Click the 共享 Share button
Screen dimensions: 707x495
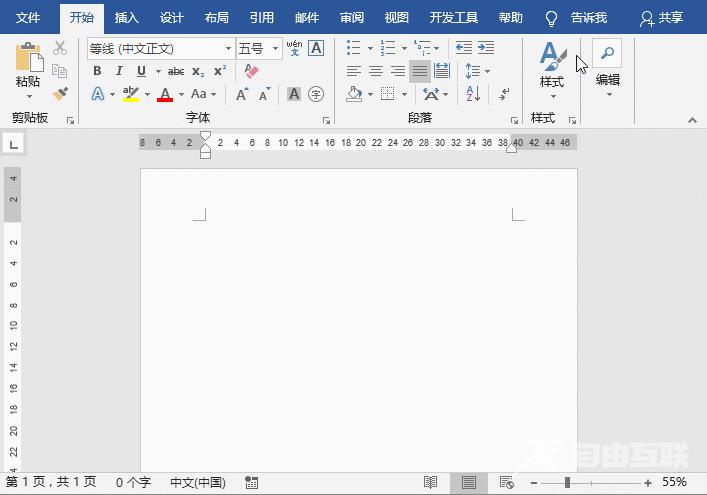(x=661, y=18)
